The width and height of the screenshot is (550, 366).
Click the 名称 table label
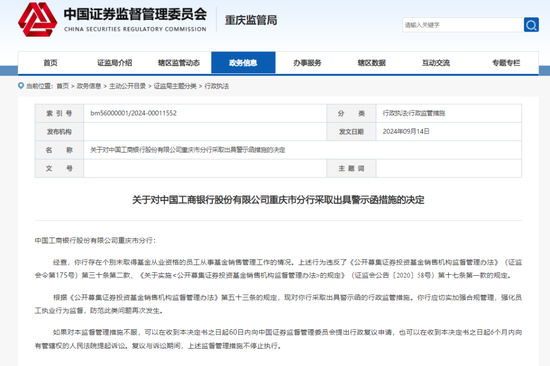click(59, 150)
